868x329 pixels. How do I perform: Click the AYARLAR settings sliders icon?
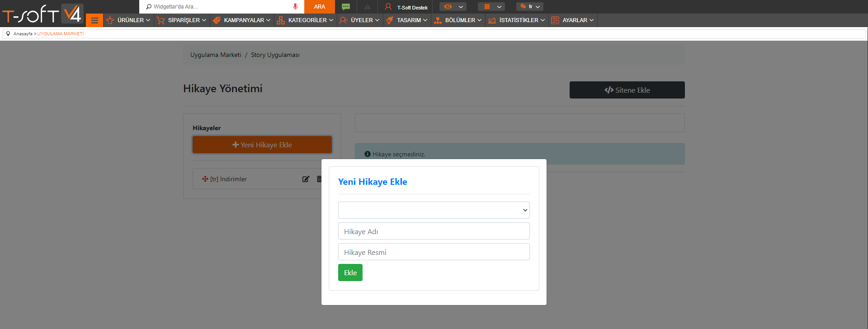[x=555, y=20]
